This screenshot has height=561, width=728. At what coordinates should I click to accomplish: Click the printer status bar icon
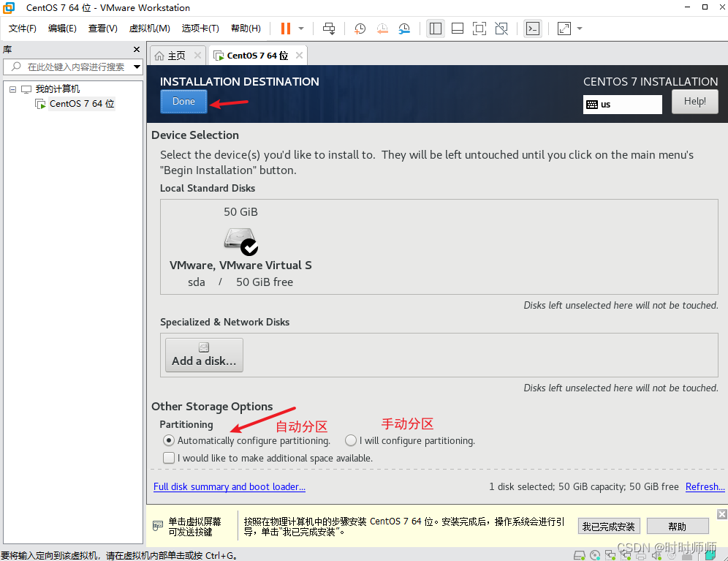(x=641, y=555)
